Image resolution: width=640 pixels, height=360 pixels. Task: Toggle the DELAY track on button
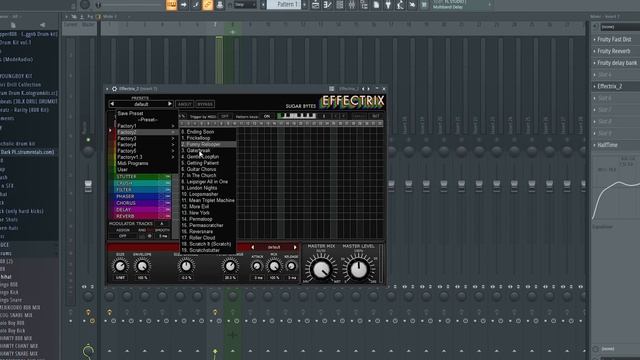(x=167, y=209)
